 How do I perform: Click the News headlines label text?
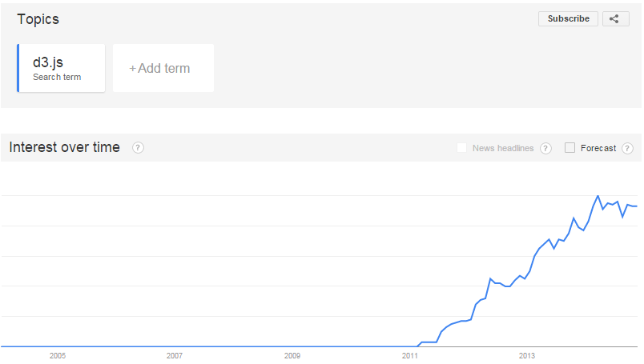pyautogui.click(x=503, y=148)
